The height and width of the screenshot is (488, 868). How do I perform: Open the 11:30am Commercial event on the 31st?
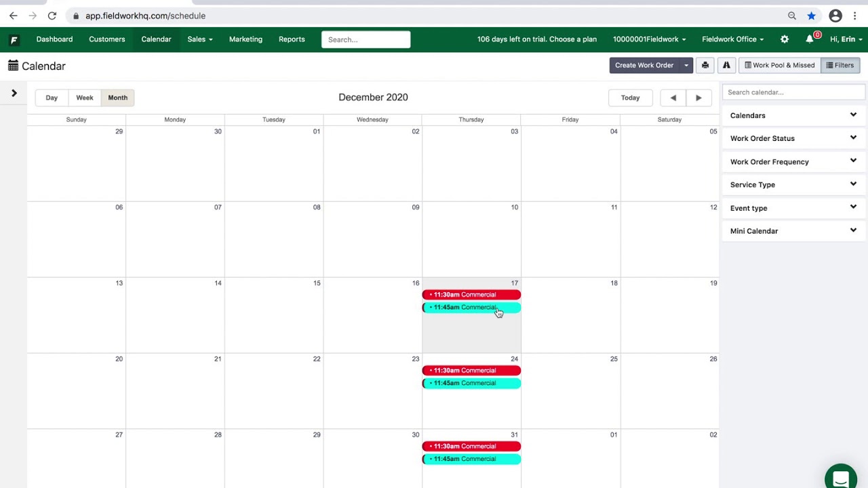point(471,447)
